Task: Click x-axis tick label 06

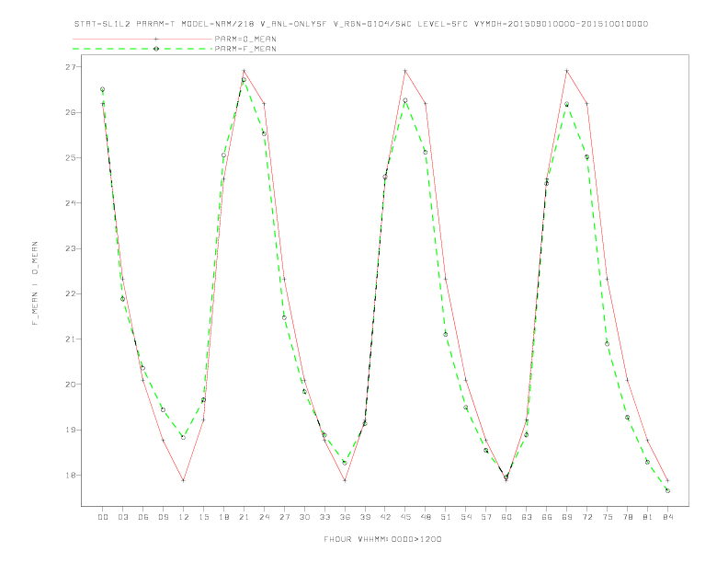Action: 143,517
